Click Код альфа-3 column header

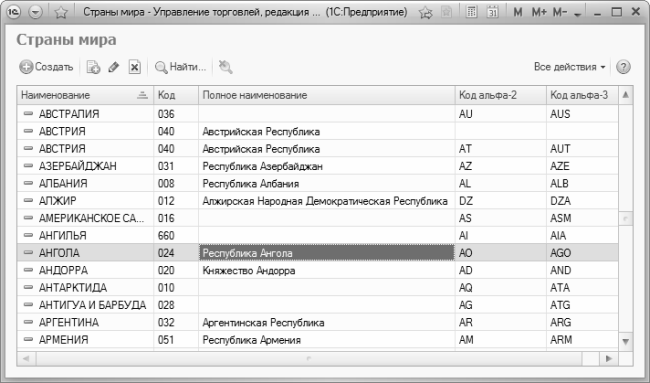coord(582,95)
